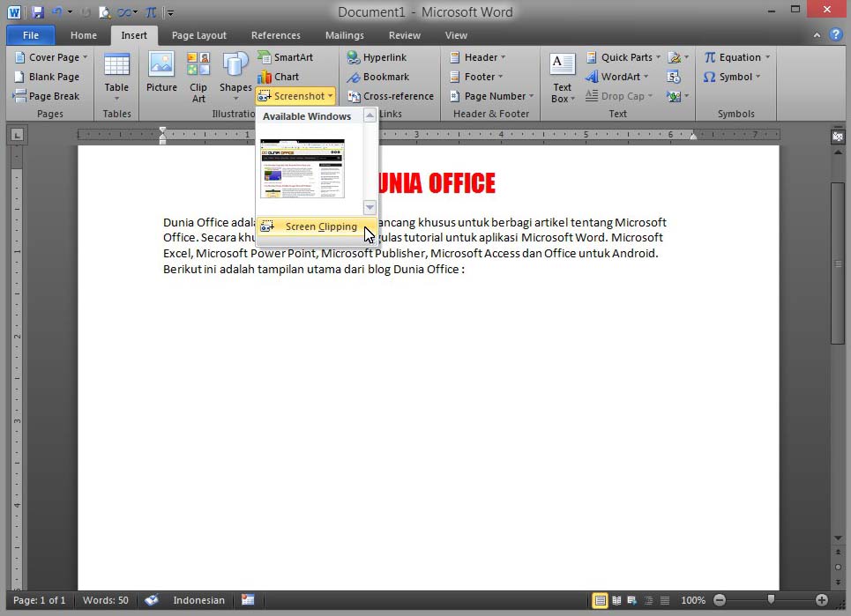Open the File tab
Viewport: 851px width, 616px height.
30,35
